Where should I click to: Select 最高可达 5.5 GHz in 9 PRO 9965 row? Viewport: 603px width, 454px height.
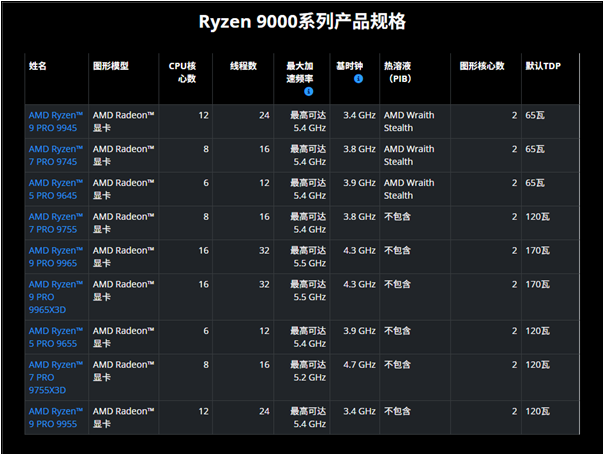(308, 257)
